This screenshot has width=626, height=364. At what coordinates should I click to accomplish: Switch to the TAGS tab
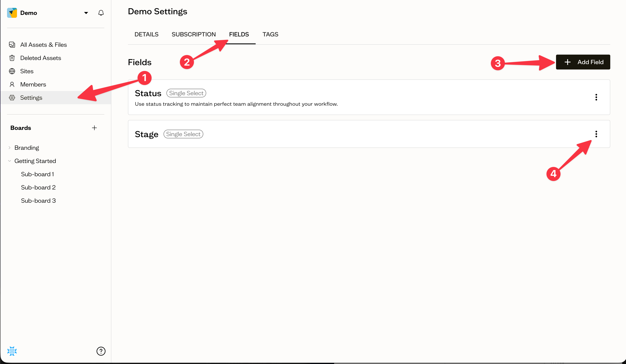[x=270, y=34]
